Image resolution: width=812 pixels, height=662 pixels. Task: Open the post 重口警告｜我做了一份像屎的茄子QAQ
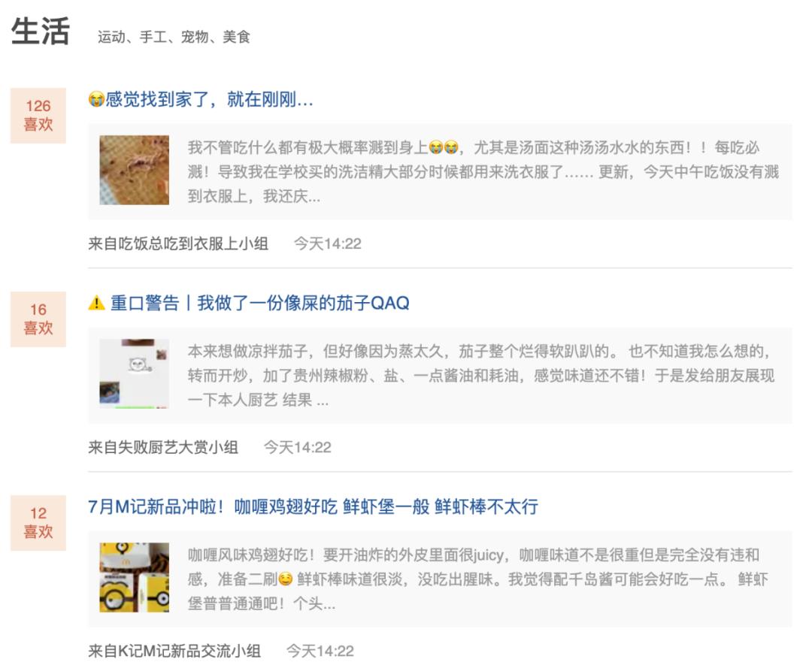(x=249, y=303)
